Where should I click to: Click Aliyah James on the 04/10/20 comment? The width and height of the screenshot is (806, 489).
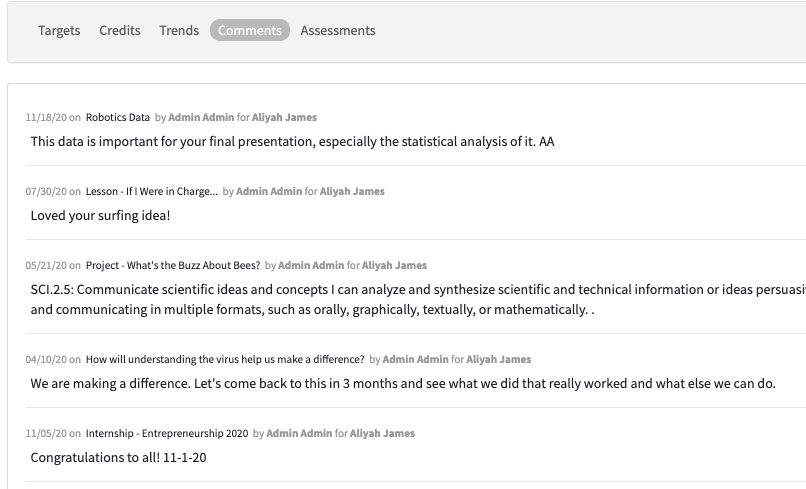coord(499,359)
